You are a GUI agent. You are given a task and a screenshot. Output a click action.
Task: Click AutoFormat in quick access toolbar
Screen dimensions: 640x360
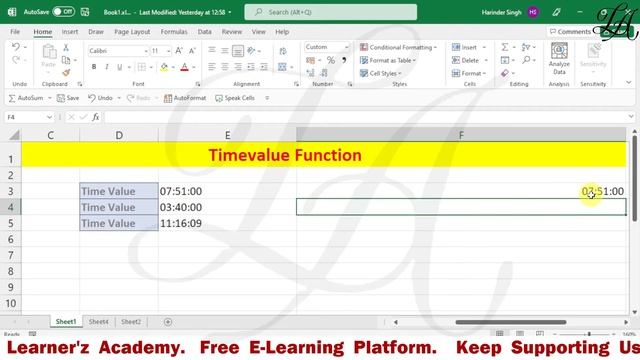[x=185, y=98]
